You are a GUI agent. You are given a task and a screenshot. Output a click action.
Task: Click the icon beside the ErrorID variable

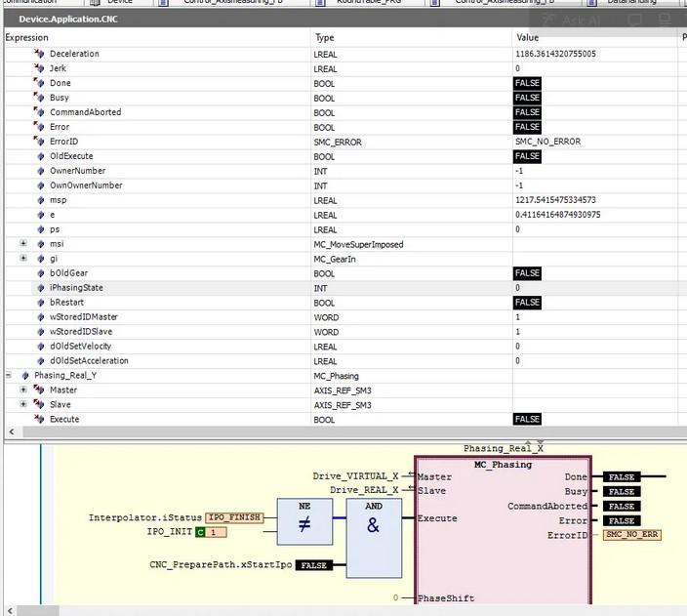tap(40, 142)
